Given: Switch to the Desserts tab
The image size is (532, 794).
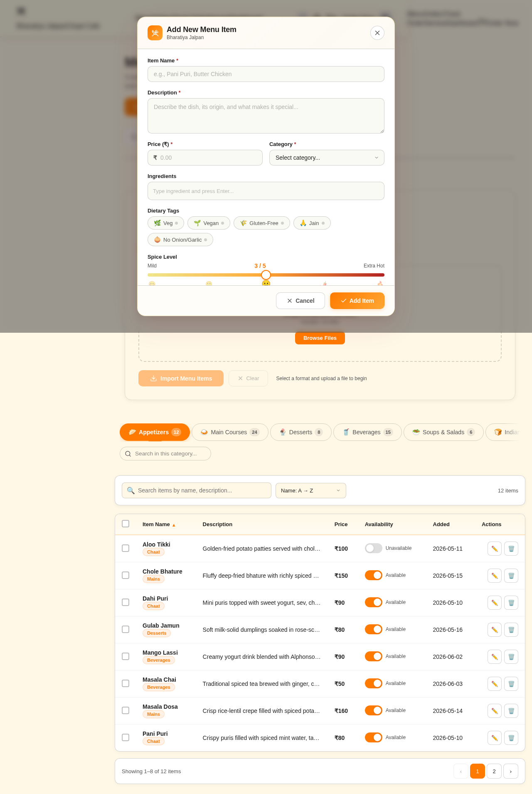Looking at the screenshot, I should coord(301,432).
